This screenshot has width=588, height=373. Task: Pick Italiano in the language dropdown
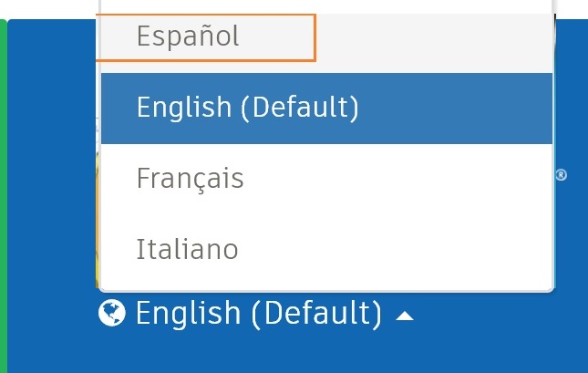coord(326,250)
